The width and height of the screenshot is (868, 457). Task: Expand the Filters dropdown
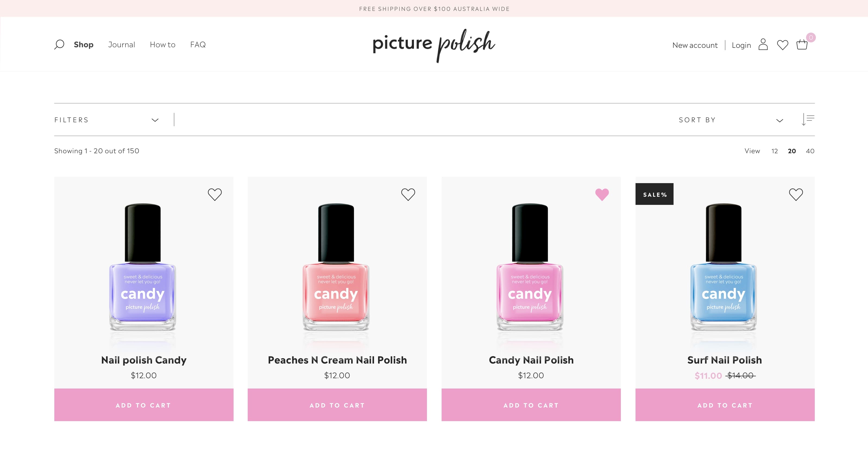[106, 120]
